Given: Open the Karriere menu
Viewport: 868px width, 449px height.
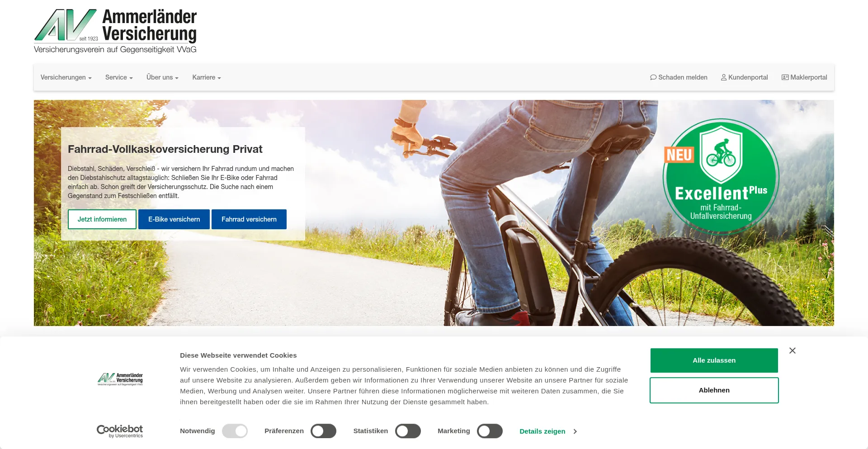Looking at the screenshot, I should pyautogui.click(x=207, y=77).
